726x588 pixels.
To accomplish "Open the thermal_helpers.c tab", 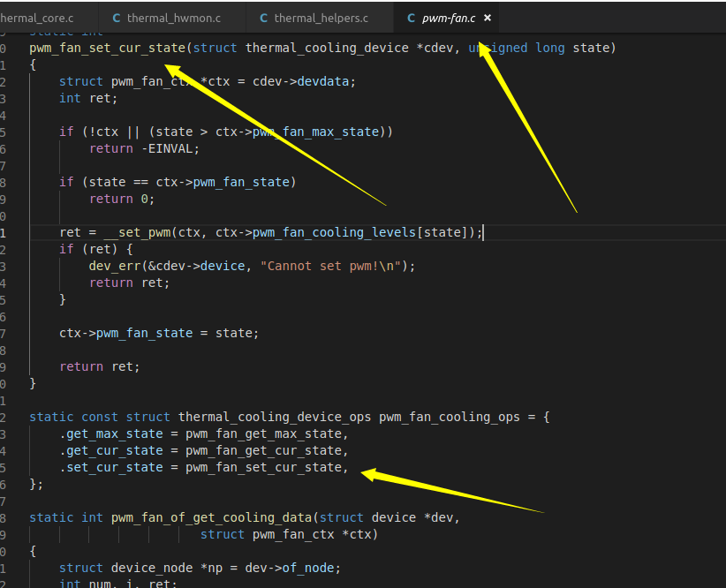I will pyautogui.click(x=321, y=18).
